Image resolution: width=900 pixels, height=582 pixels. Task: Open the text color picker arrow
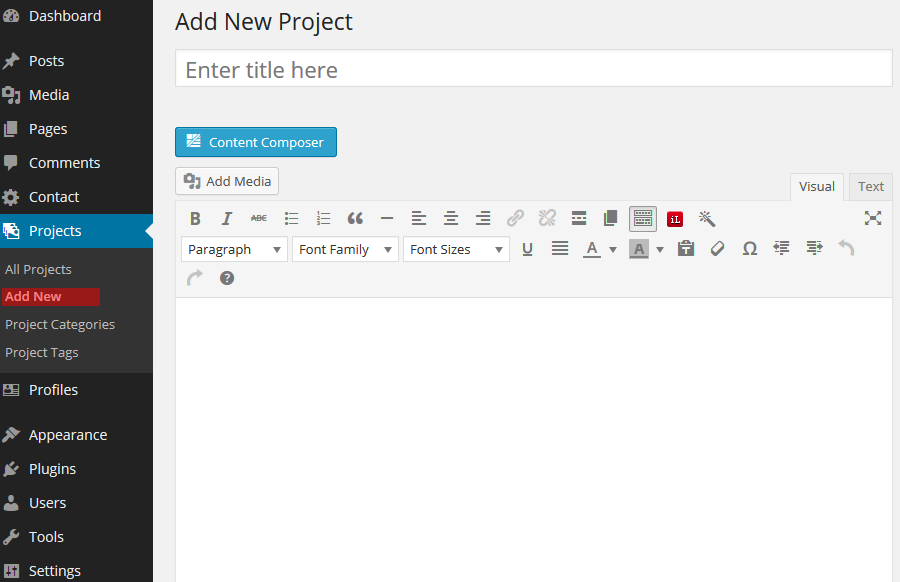(613, 250)
